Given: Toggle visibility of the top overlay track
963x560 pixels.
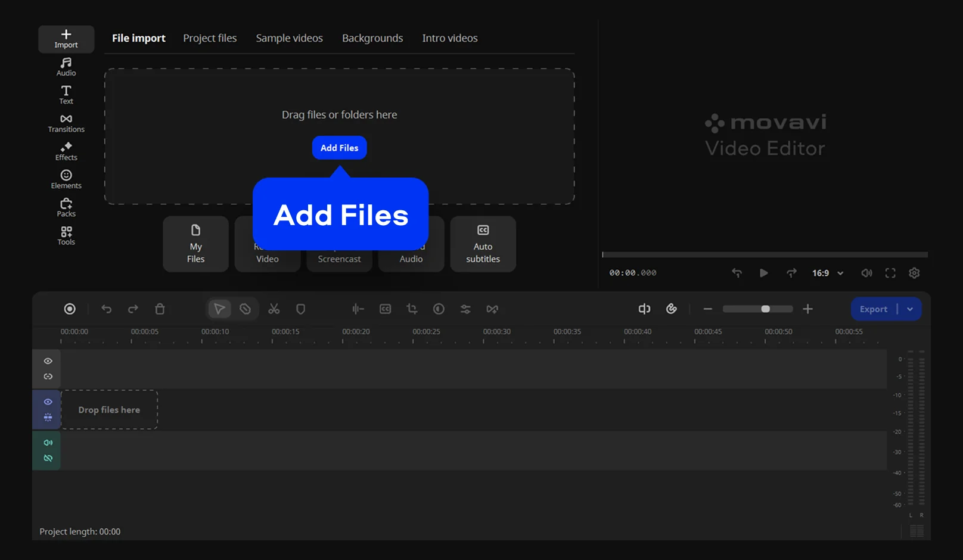Looking at the screenshot, I should pos(48,361).
